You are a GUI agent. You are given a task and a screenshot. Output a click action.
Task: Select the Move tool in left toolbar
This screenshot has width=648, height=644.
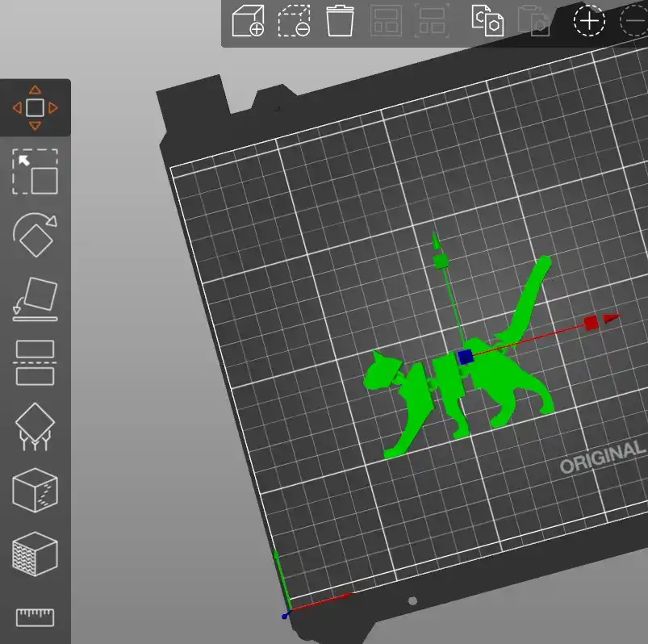tap(36, 108)
